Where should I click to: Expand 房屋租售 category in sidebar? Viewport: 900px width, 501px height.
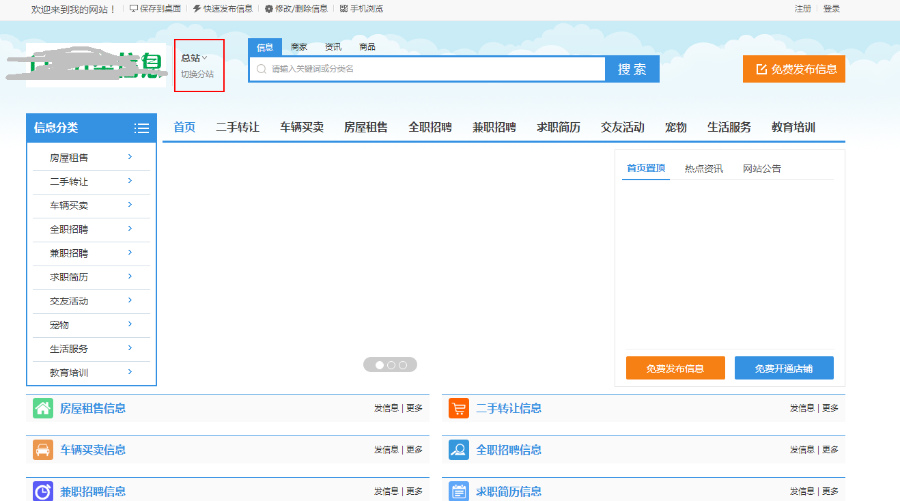(x=91, y=157)
